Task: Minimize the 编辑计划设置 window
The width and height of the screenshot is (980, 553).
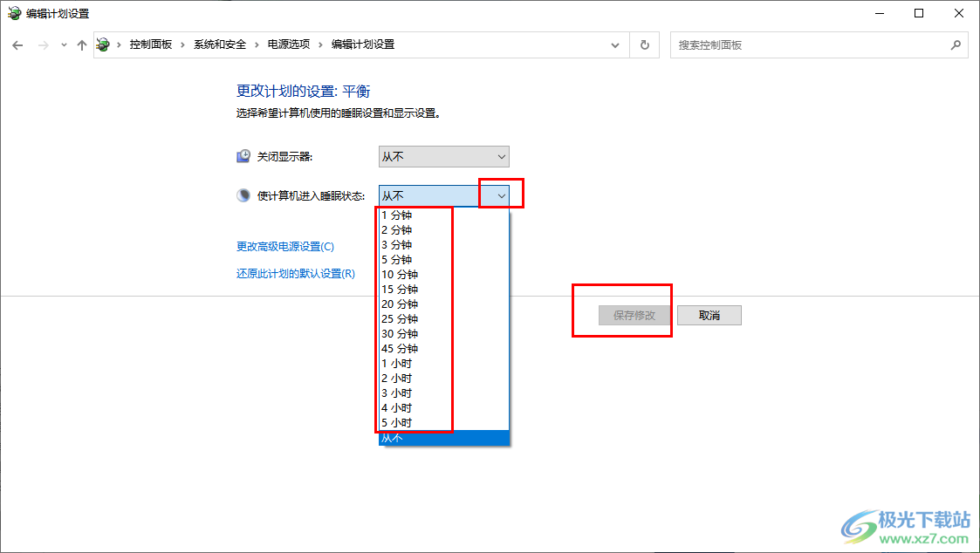Action: [x=880, y=13]
